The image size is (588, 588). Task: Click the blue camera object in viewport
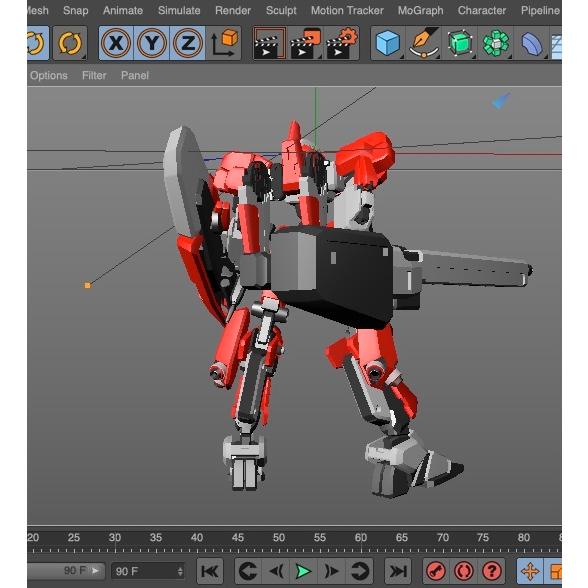pyautogui.click(x=501, y=101)
